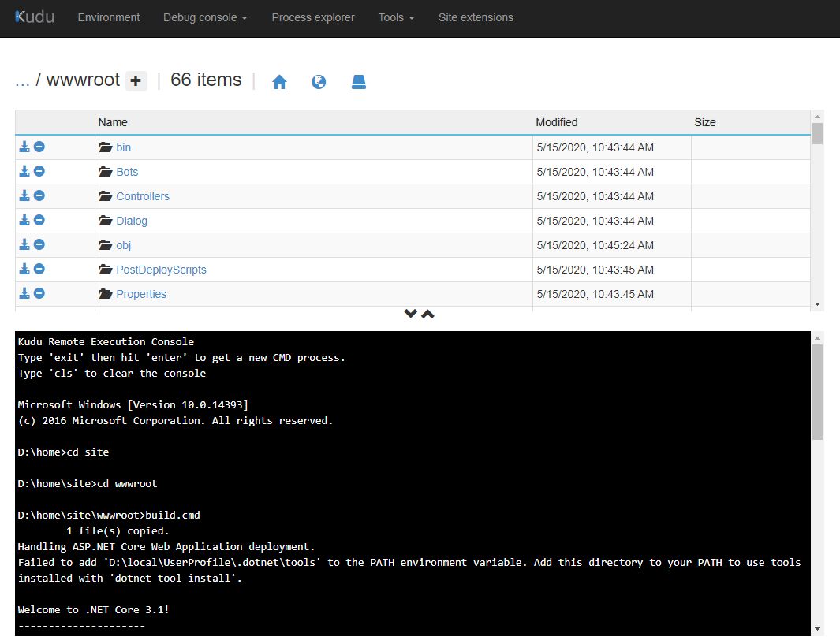The height and width of the screenshot is (644, 840).
Task: Click the Kudu logo
Action: [34, 17]
